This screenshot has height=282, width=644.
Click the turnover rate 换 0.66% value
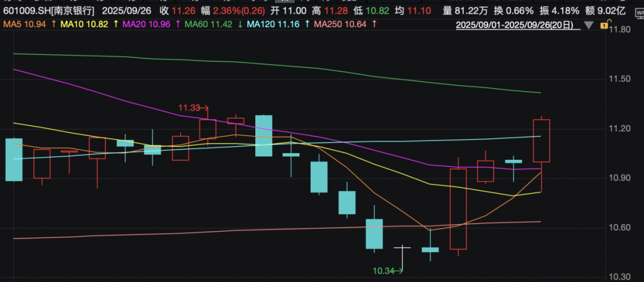[x=514, y=11]
